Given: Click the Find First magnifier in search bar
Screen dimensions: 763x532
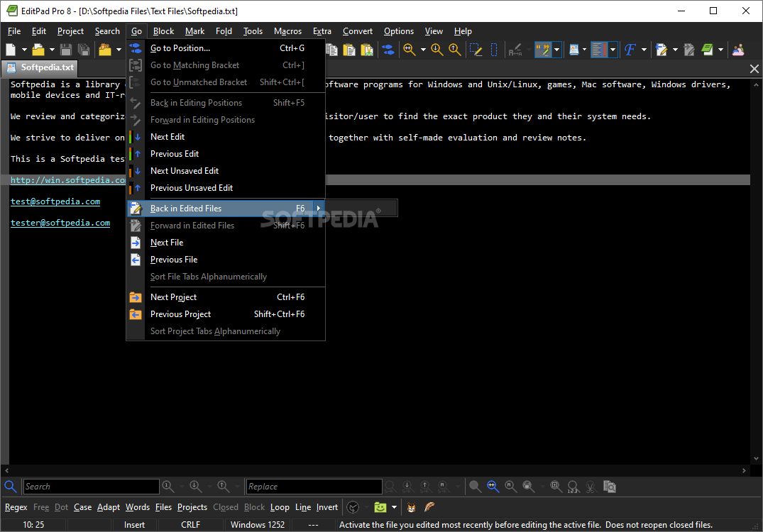Looking at the screenshot, I should tap(168, 487).
